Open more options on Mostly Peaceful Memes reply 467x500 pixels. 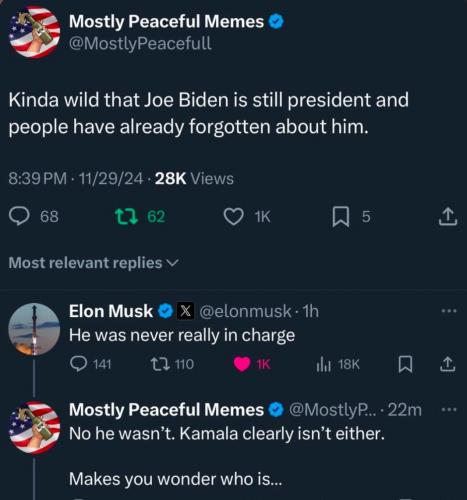[x=448, y=409]
